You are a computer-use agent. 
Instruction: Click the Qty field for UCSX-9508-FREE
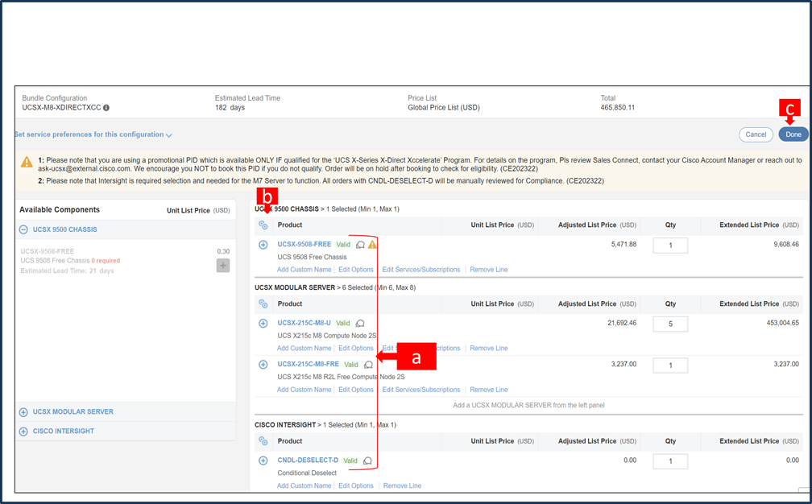click(x=670, y=246)
